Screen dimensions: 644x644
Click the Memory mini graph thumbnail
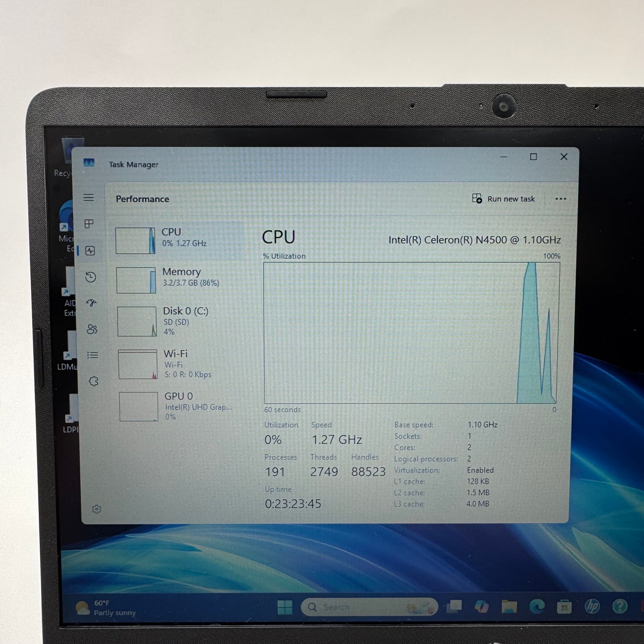point(136,280)
